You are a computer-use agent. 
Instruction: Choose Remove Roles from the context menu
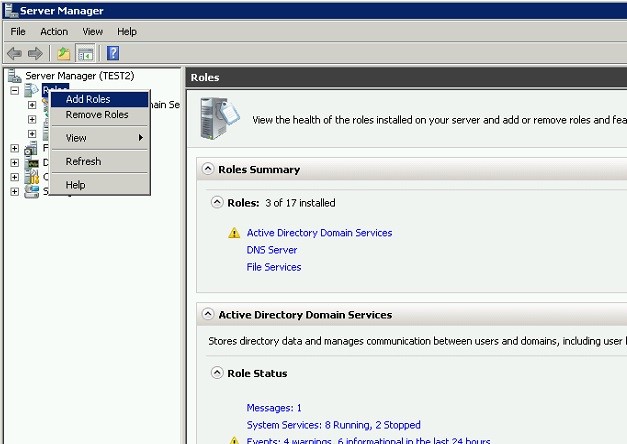coord(100,115)
